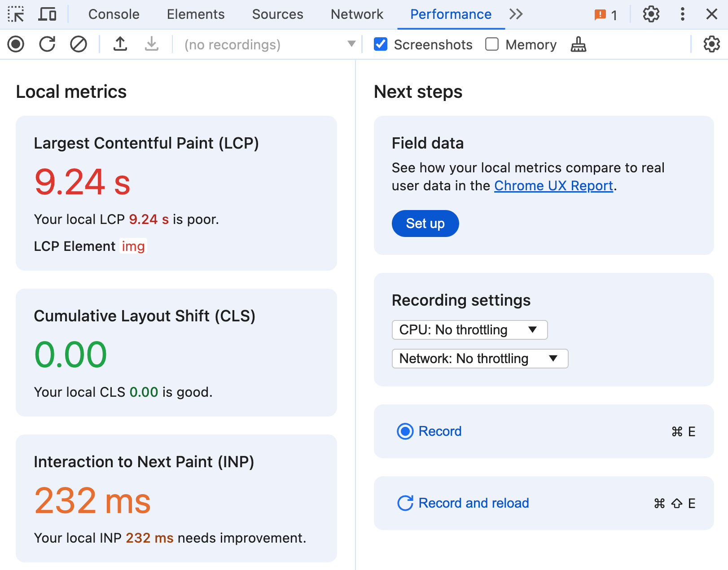Enable the Memory checkbox
Screen dimensions: 728x570
coord(492,44)
